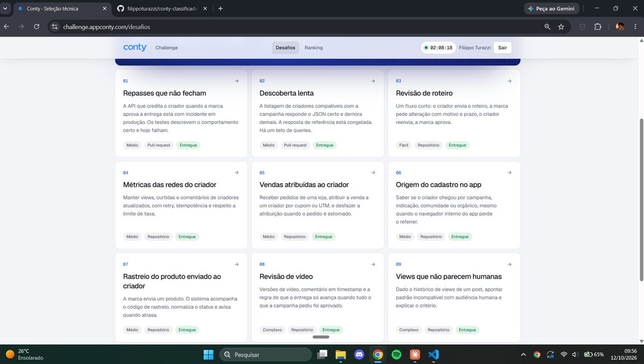
Task: Close the filippoturazzi GitHub tab
Action: [205, 8]
